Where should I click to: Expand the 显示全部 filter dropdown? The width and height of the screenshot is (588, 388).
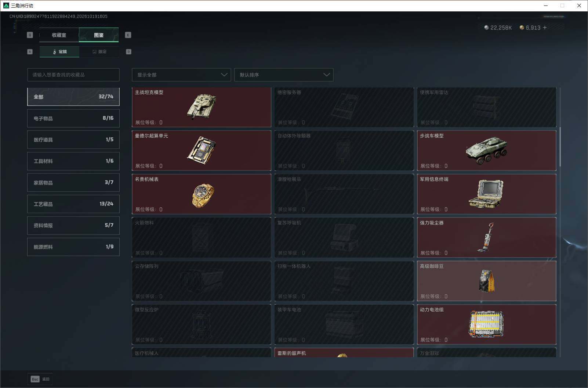181,75
